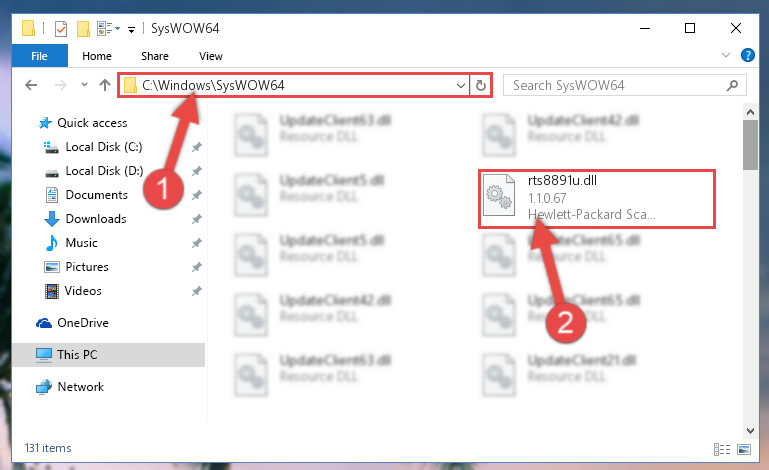The image size is (769, 470).
Task: Open the File menu
Action: tap(39, 56)
